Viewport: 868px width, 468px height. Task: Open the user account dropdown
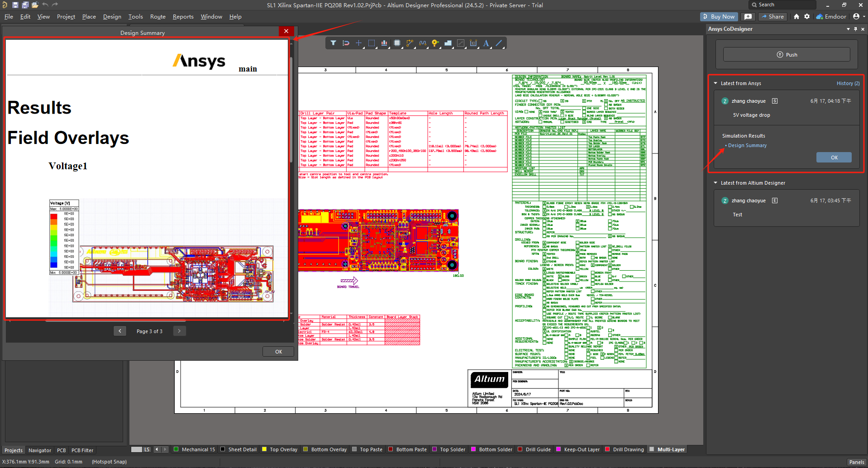point(858,17)
